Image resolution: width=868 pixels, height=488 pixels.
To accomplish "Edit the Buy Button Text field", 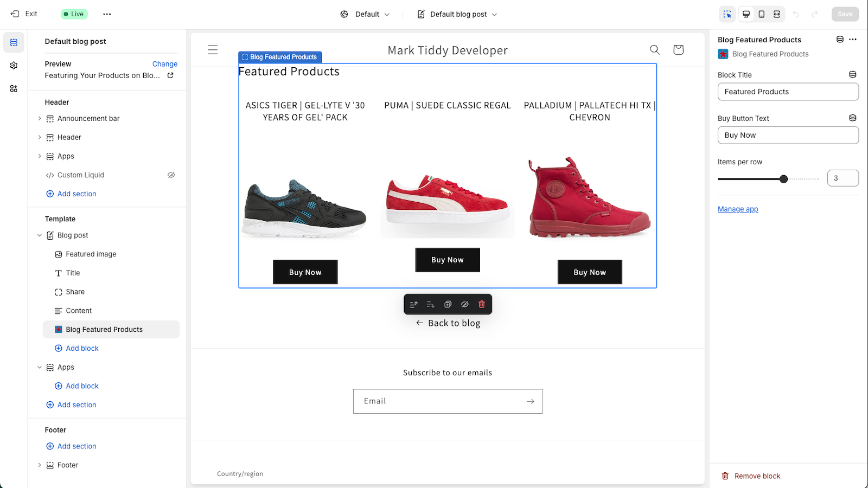I will 788,135.
